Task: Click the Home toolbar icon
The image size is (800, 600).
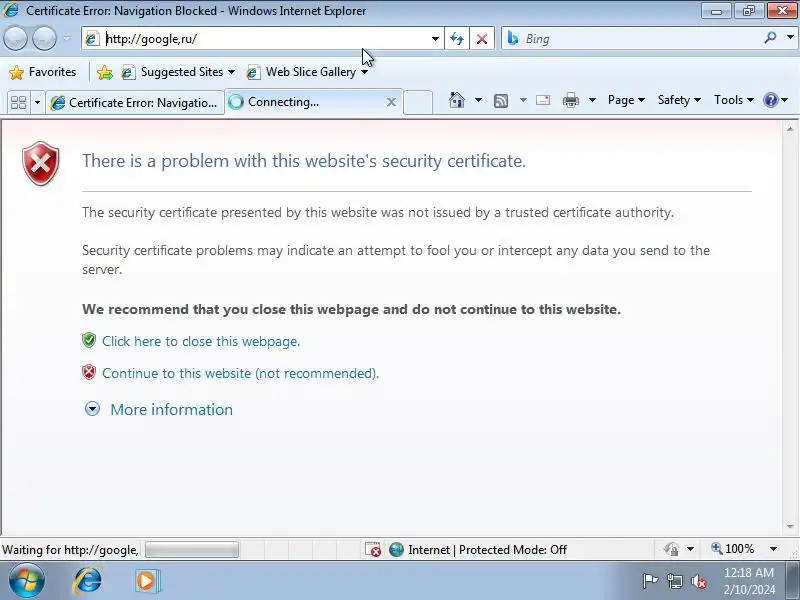Action: click(x=457, y=100)
